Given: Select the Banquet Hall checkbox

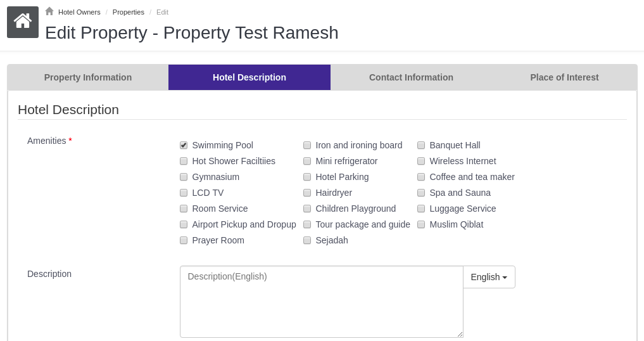Looking at the screenshot, I should [x=421, y=145].
